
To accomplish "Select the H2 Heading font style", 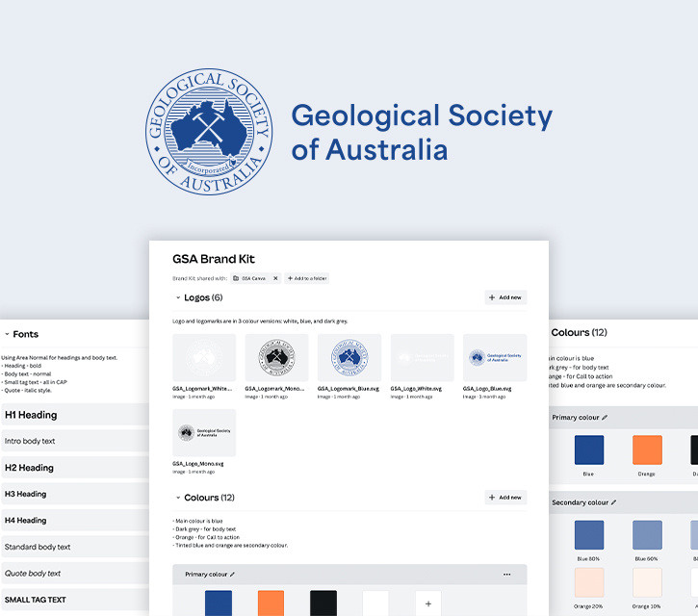I will pyautogui.click(x=75, y=468).
